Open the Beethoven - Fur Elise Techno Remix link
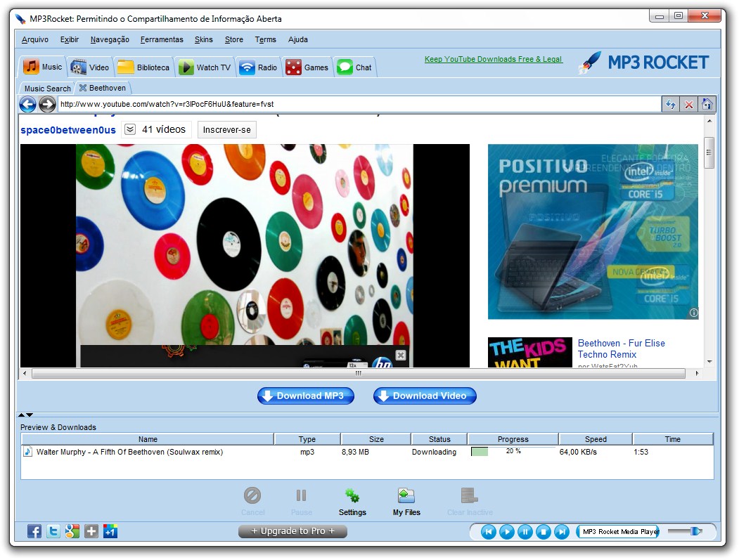Screen dimensions: 739x560 tap(621, 349)
